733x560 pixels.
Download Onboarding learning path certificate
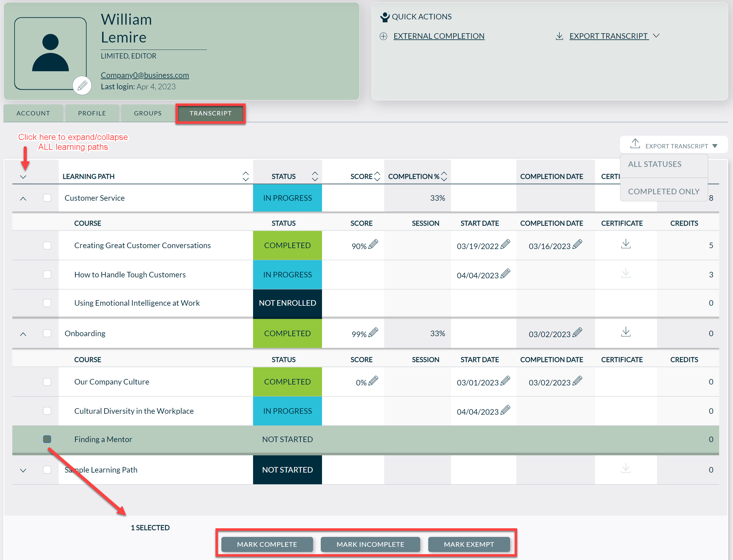point(626,332)
